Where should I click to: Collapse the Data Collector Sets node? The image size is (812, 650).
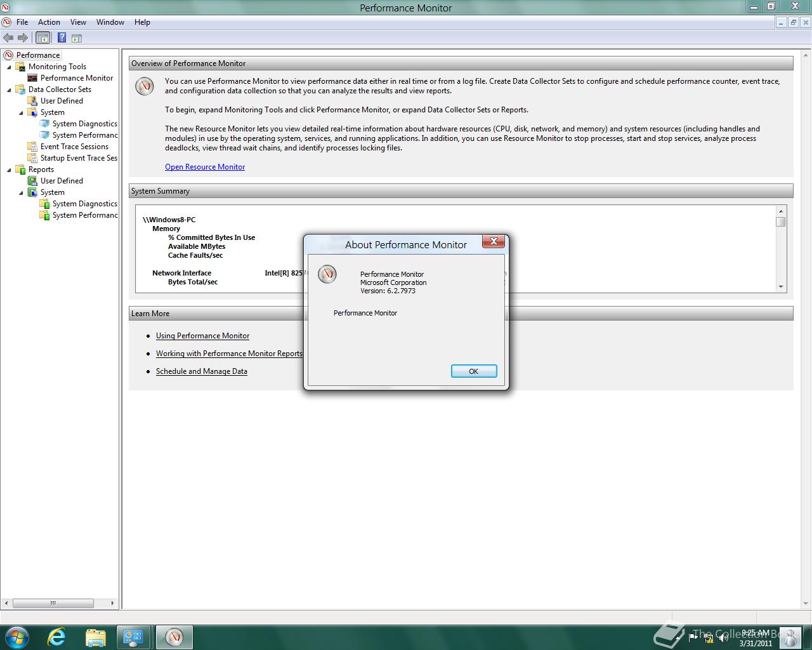[x=10, y=90]
